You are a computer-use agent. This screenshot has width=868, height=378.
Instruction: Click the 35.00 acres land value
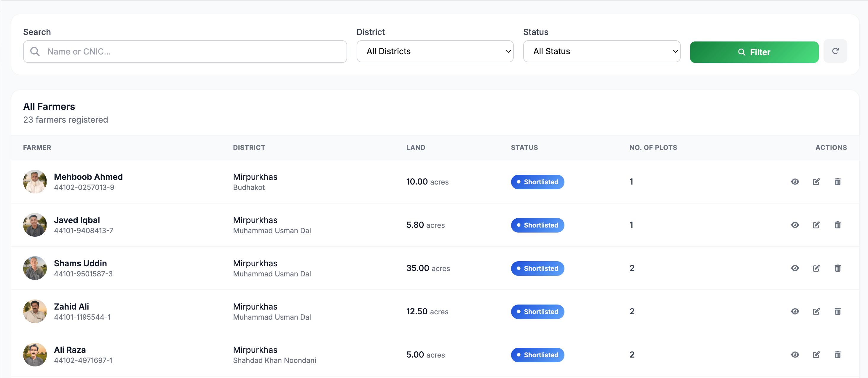click(428, 268)
